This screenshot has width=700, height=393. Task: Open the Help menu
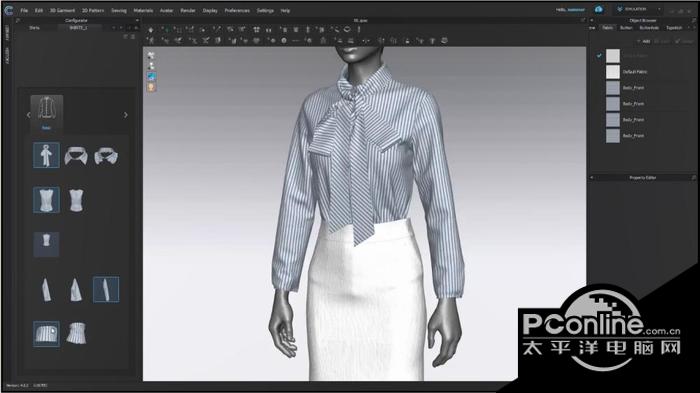pos(285,10)
